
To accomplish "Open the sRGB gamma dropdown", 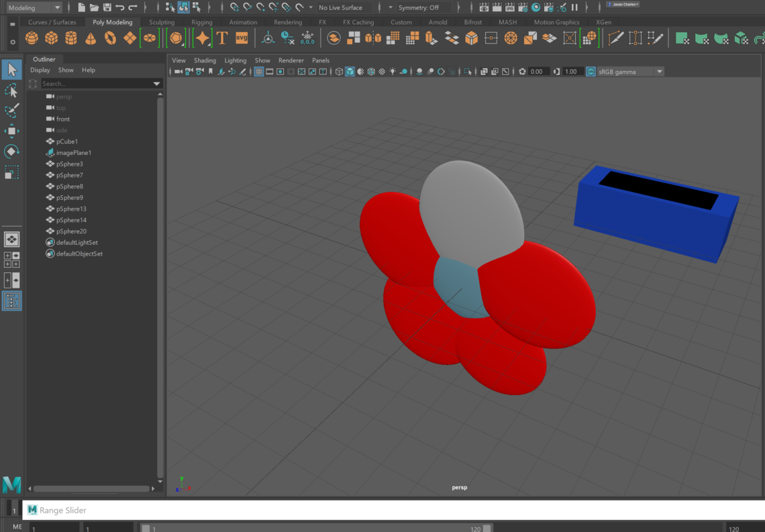I will [630, 72].
